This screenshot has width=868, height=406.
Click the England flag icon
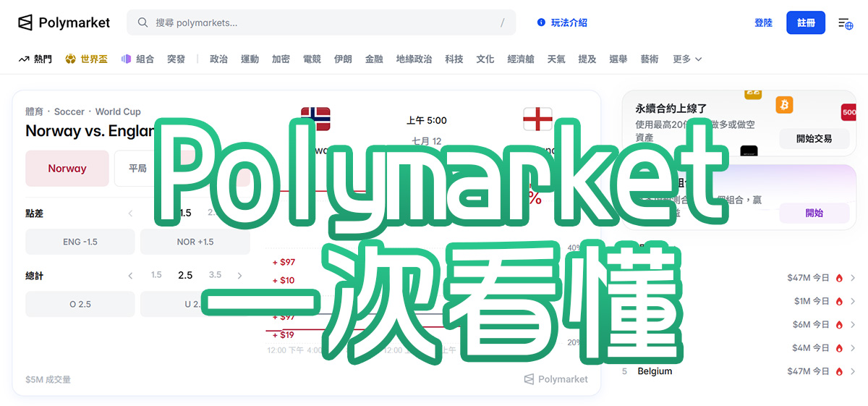(537, 119)
